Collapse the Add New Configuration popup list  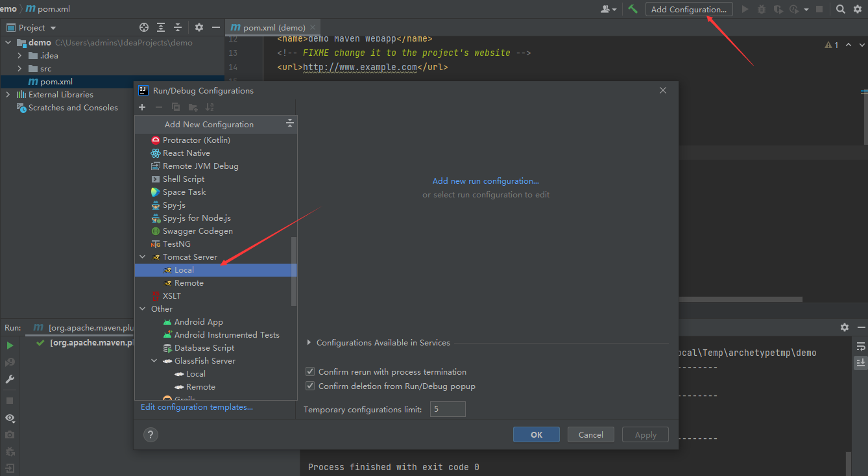[x=290, y=123]
